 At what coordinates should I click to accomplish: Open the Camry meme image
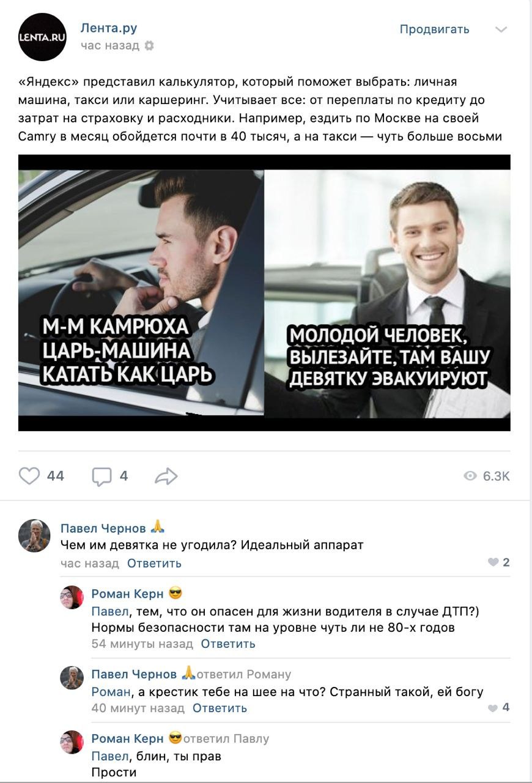264,292
